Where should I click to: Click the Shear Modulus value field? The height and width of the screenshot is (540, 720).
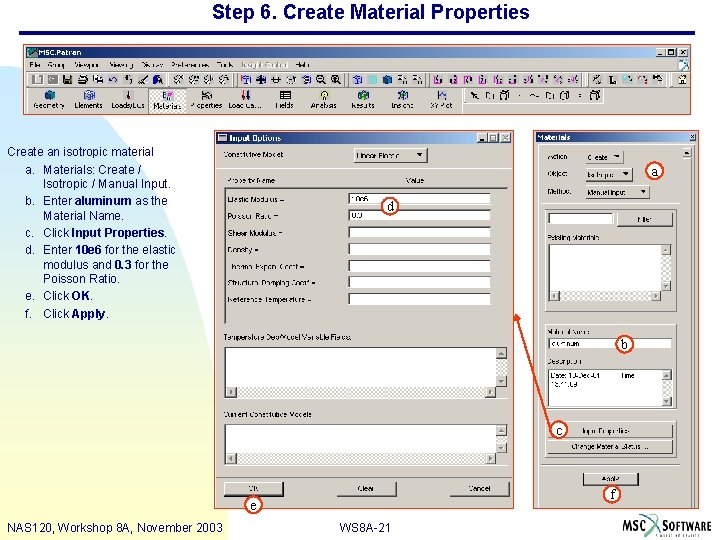click(419, 232)
